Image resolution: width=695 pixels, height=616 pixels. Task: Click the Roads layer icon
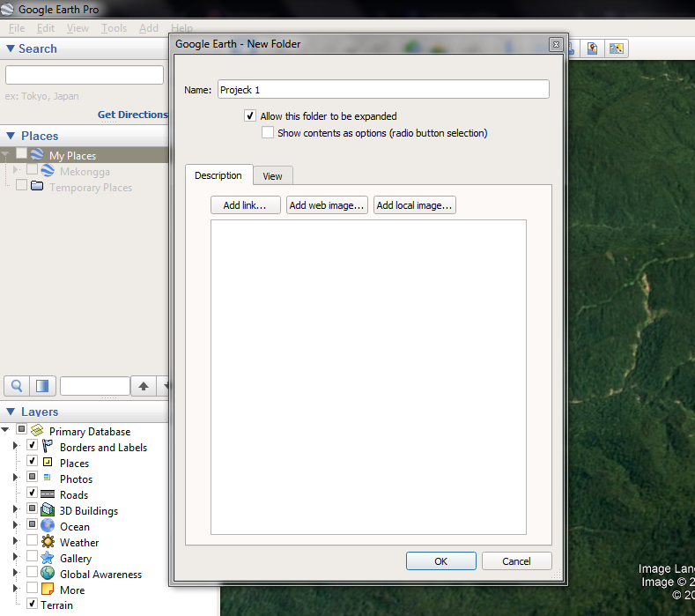pos(48,494)
